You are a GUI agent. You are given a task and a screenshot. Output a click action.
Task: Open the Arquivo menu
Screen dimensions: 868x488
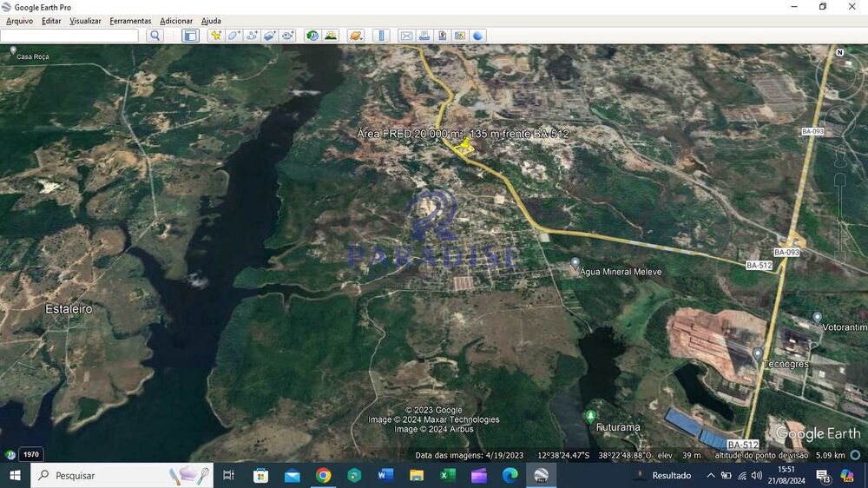click(x=19, y=21)
